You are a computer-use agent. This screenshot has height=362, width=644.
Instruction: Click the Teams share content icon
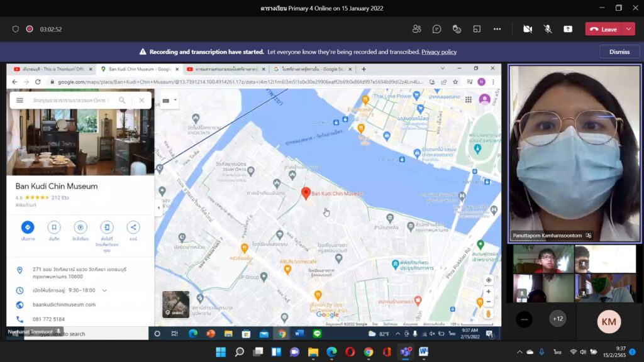click(x=568, y=29)
